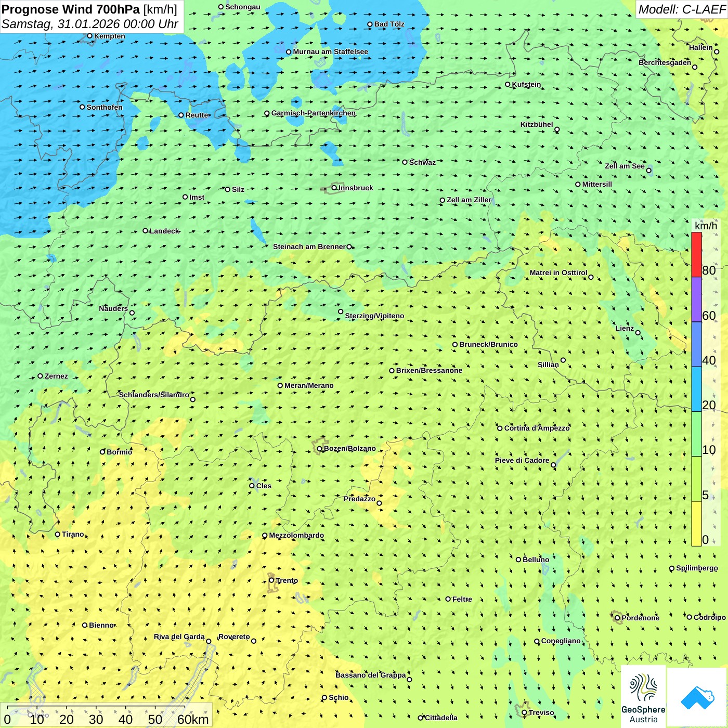Screen dimensions: 728x728
Task: Click the Landeck location marker
Action: tap(145, 231)
